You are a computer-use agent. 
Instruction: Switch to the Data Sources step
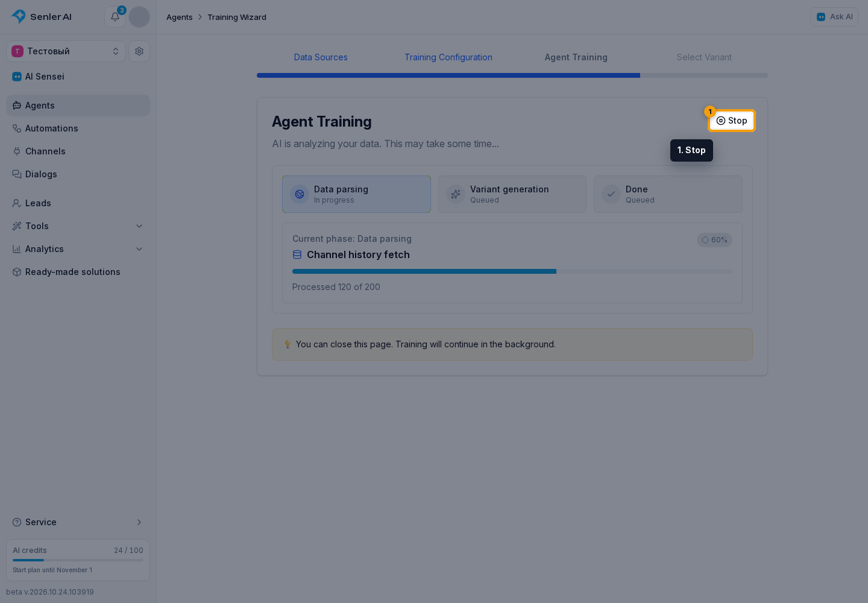pos(321,57)
